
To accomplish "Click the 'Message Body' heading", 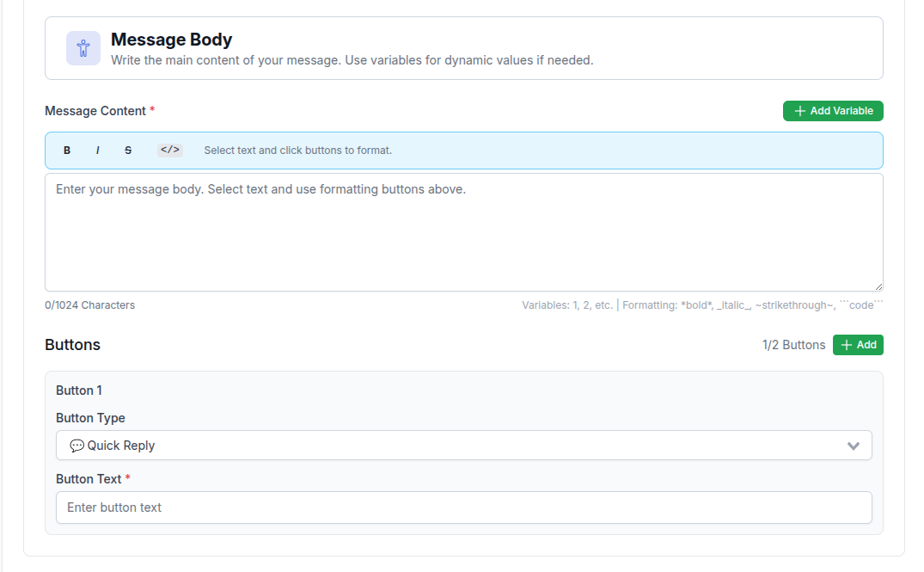I will (x=172, y=40).
